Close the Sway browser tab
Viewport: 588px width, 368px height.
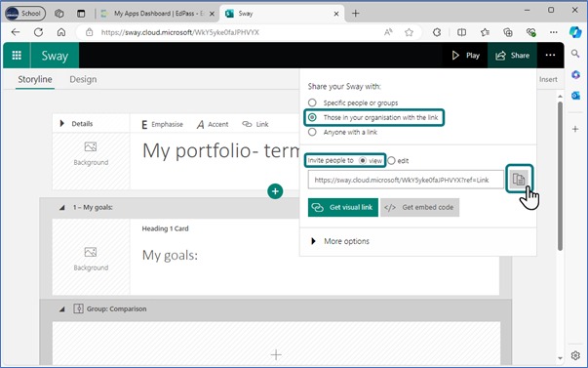click(x=336, y=14)
